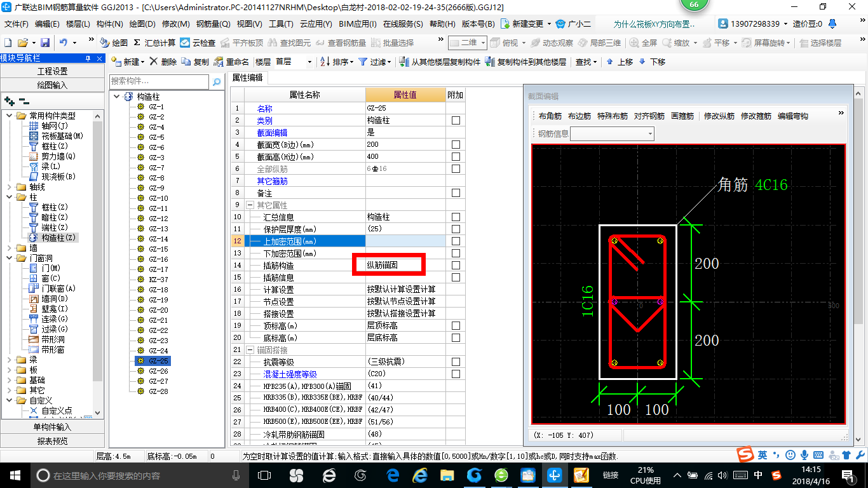868x488 pixels.
Task: Select 框柱(Z) under 柱 folder
Action: click(x=55, y=207)
